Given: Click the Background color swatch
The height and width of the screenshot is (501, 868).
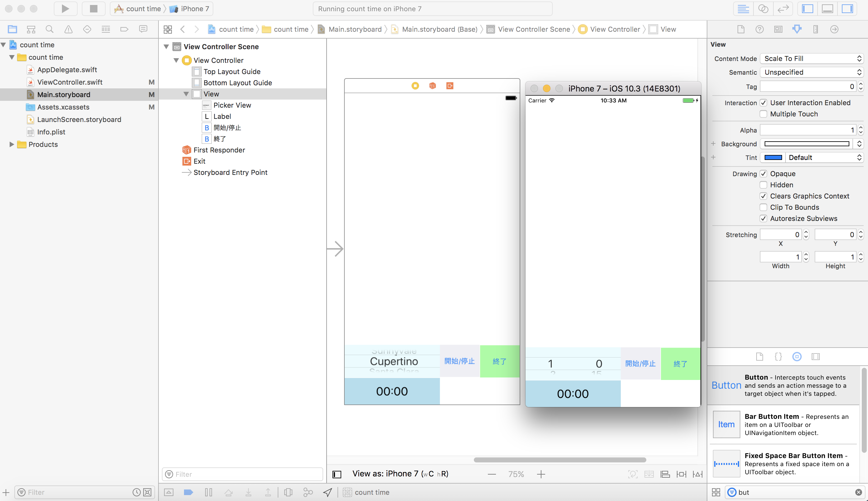Looking at the screenshot, I should click(x=806, y=144).
